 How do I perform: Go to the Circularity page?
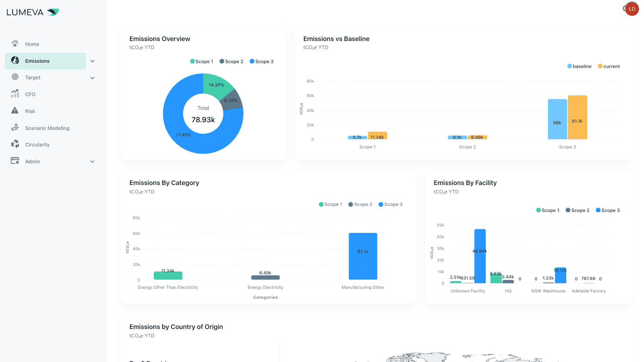point(37,145)
